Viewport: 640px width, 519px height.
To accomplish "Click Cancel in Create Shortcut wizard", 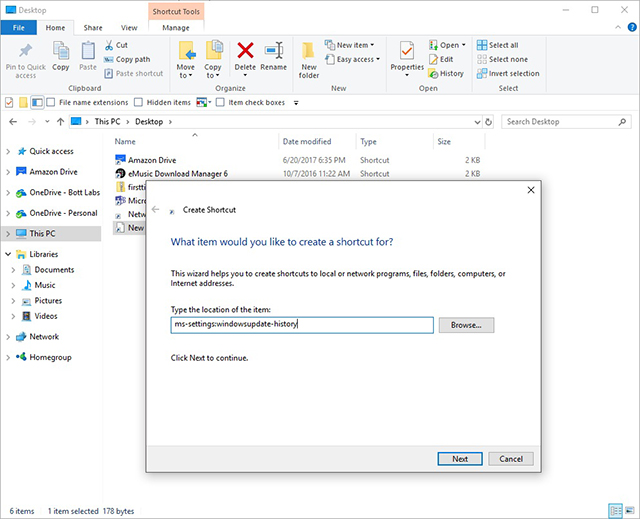I will 511,459.
